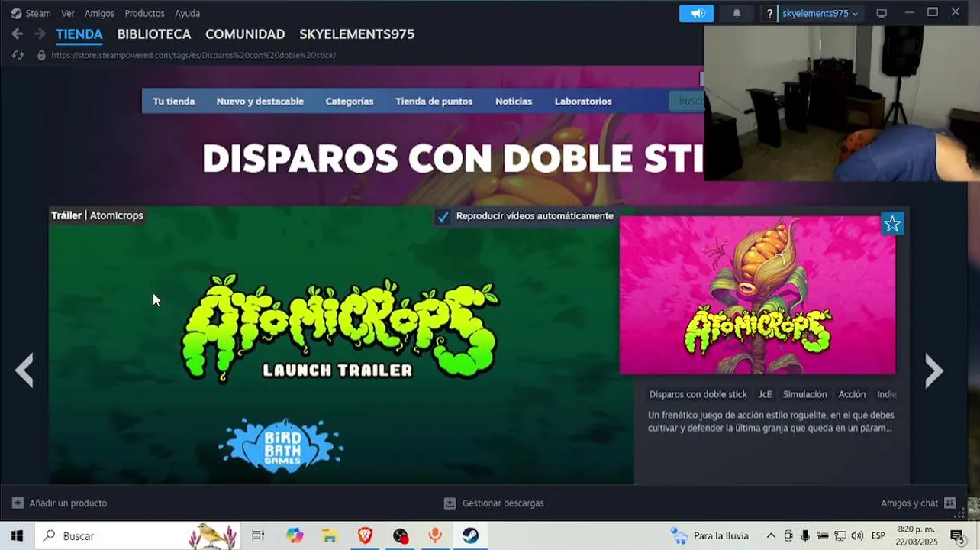Open Tienda de puntos
The height and width of the screenshot is (550, 980).
[434, 101]
